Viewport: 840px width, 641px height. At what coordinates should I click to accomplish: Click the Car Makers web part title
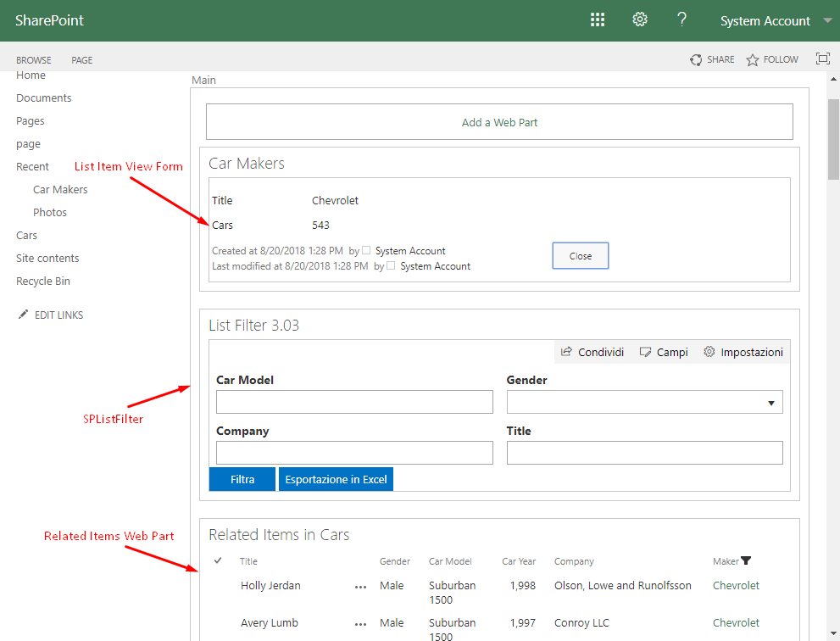tap(247, 163)
